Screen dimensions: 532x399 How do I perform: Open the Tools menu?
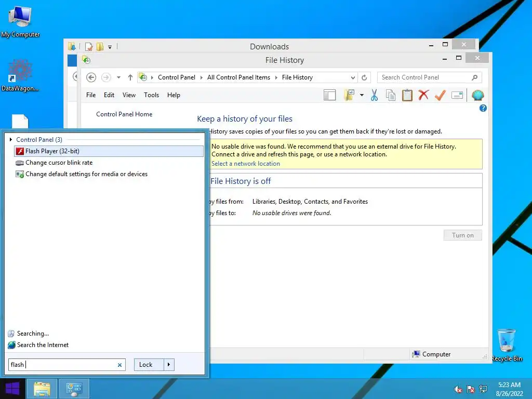(x=151, y=95)
